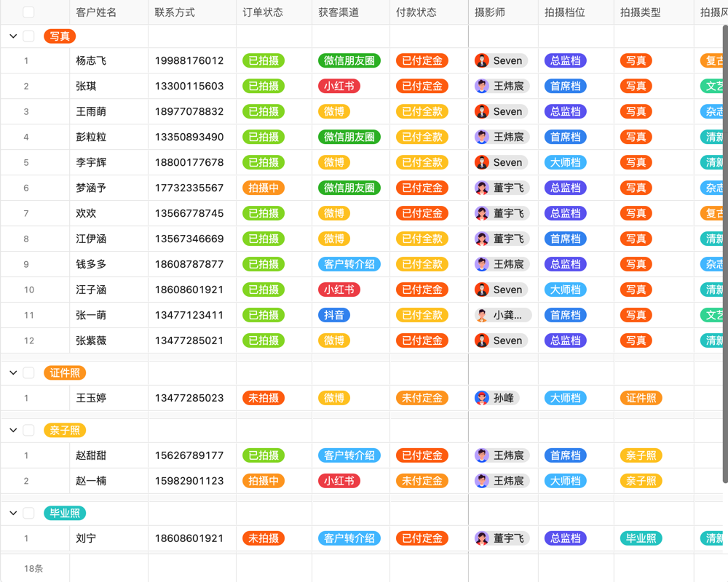728x582 pixels.
Task: Click 王炜宸 avatar in 赵甜甜 row
Action: [x=482, y=455]
